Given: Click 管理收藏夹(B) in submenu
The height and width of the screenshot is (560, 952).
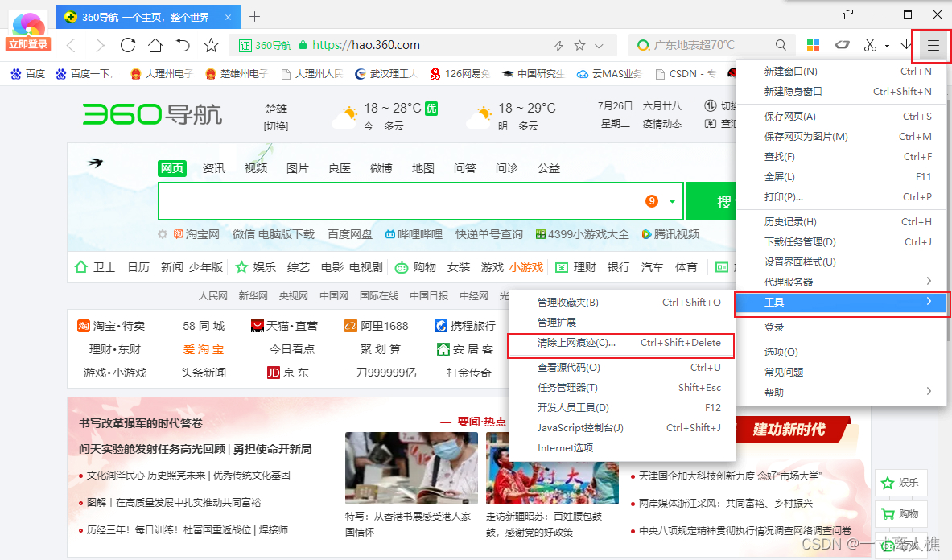Looking at the screenshot, I should point(622,303).
